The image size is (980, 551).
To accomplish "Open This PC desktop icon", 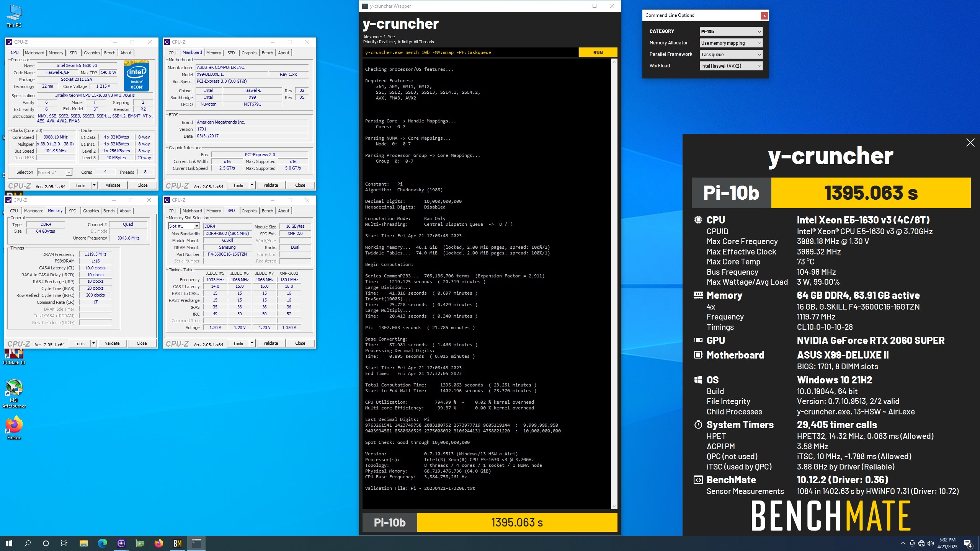I will pos(14,16).
